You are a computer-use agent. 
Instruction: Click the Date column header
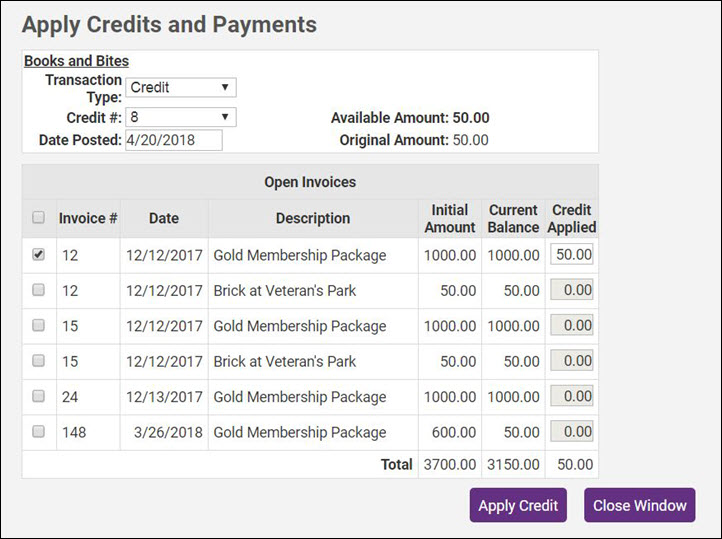tap(163, 218)
